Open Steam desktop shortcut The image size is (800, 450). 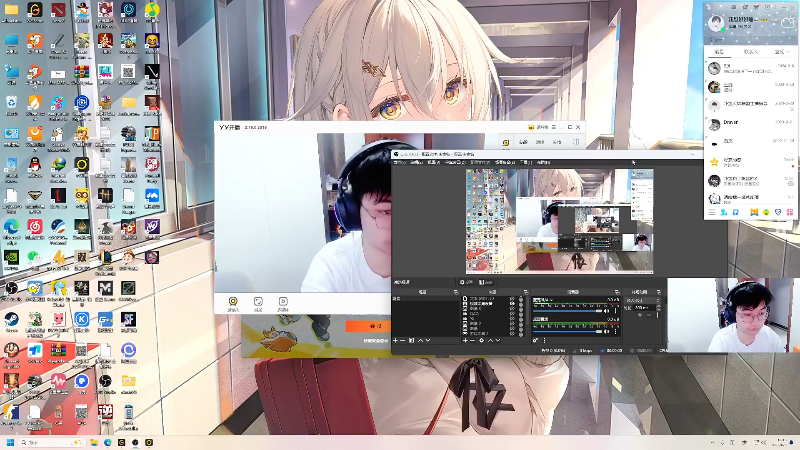coord(11,321)
